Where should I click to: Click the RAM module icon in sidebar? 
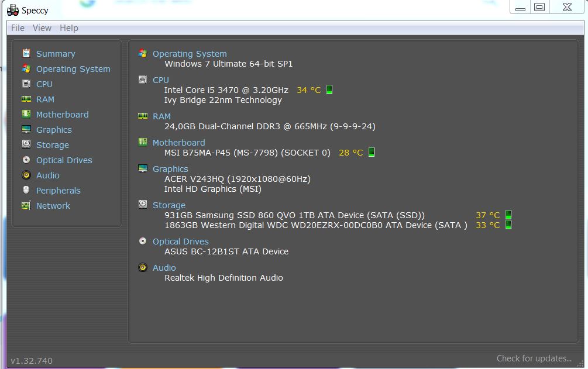point(26,99)
